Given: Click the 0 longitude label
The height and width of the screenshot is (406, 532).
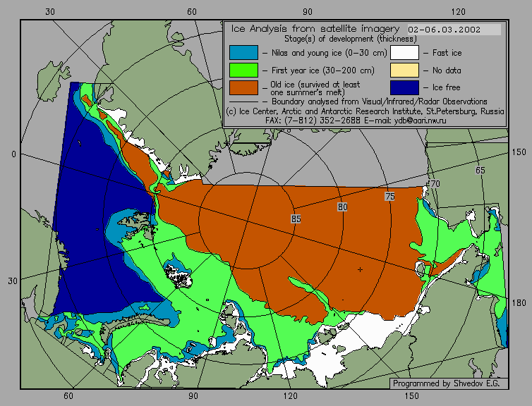Looking at the screenshot, I should point(13,154).
